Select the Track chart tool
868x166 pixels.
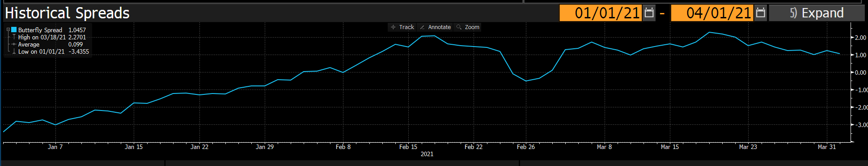402,27
